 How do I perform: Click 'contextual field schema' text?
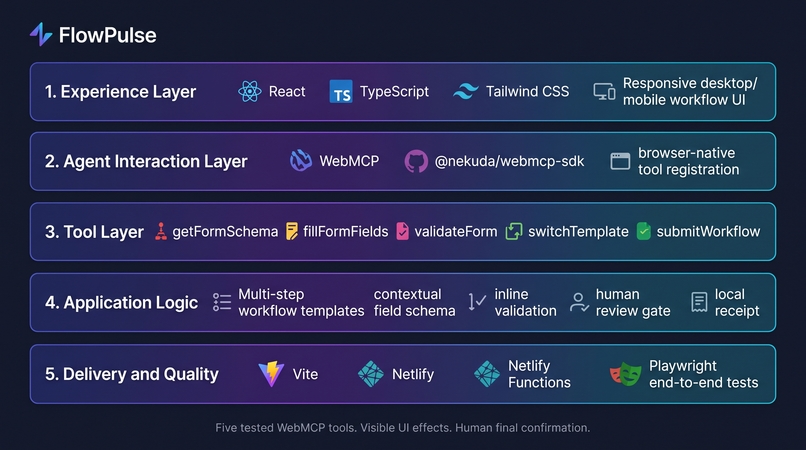[414, 302]
